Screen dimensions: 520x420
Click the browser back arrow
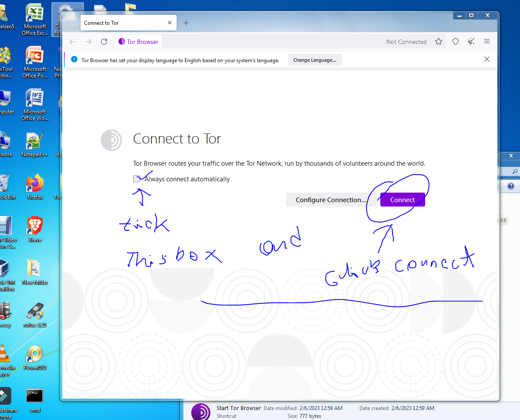coord(73,41)
